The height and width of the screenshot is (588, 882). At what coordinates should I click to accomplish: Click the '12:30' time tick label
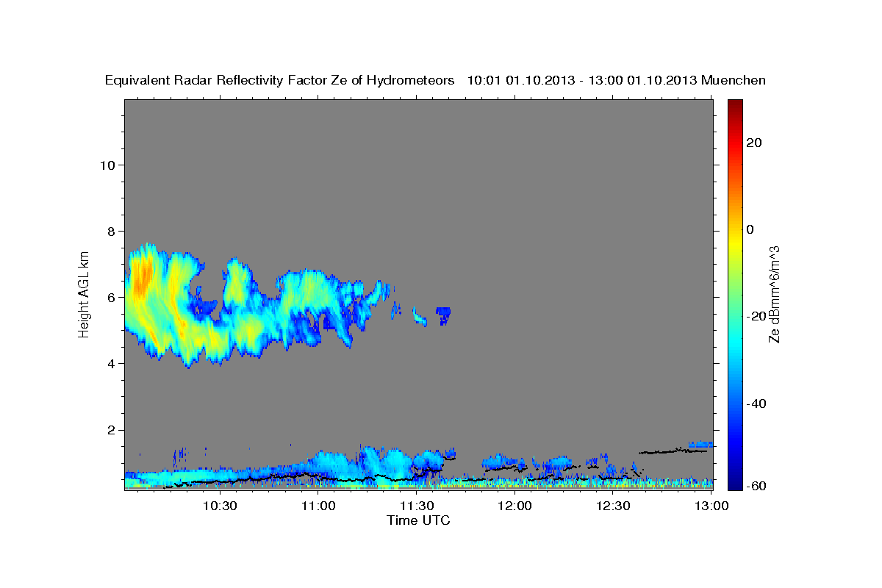click(x=613, y=506)
